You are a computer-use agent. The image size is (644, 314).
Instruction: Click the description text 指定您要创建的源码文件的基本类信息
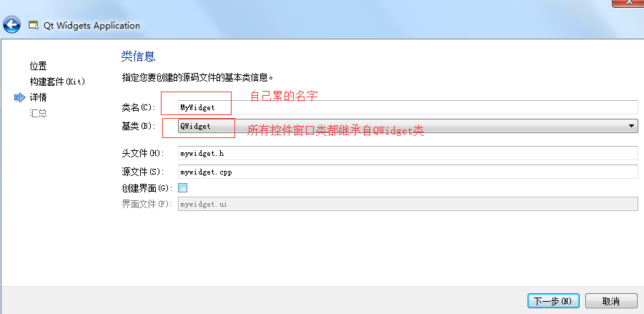(x=197, y=77)
